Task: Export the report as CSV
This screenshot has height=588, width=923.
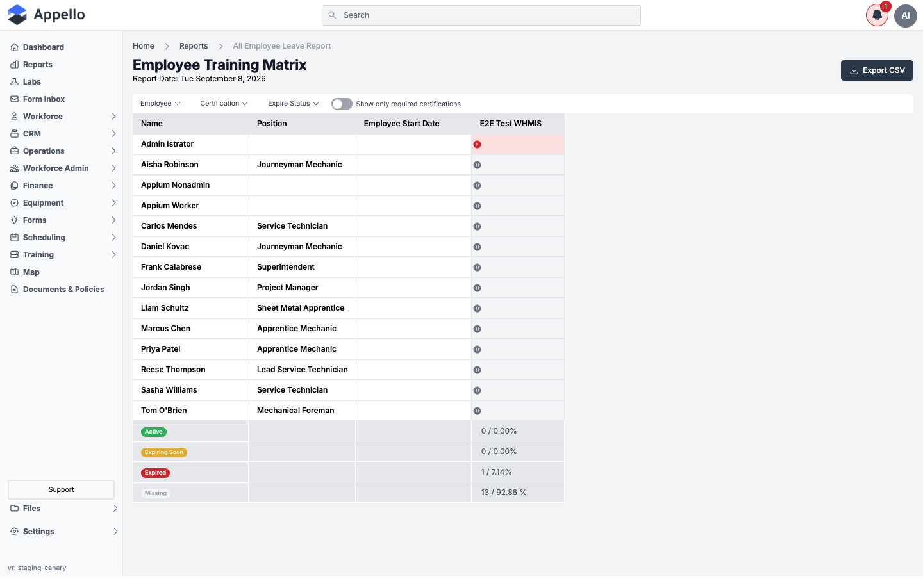Action: (877, 70)
